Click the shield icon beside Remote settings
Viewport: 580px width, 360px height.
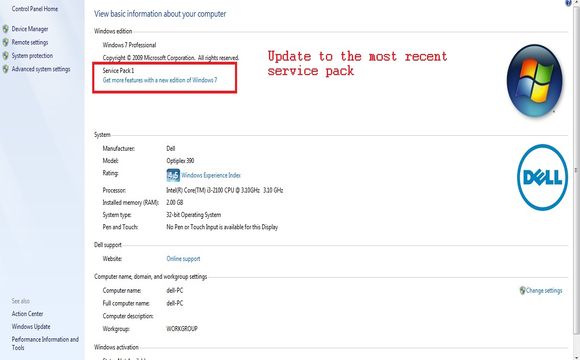point(5,42)
